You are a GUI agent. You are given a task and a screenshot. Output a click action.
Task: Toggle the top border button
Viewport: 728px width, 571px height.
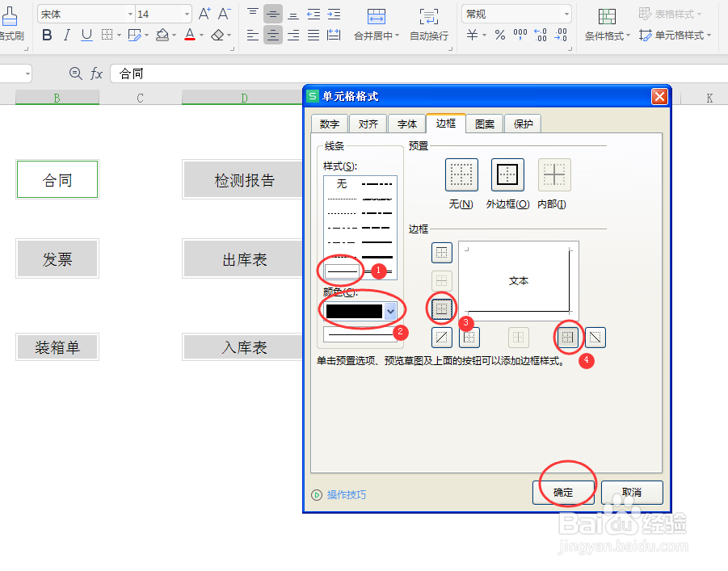click(x=441, y=253)
